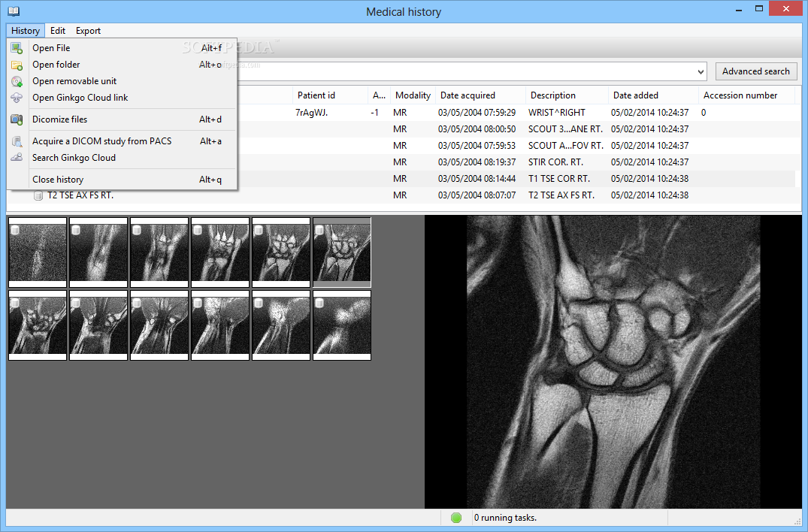
Task: Select the fourth thumbnail in bottom row
Action: click(x=220, y=325)
